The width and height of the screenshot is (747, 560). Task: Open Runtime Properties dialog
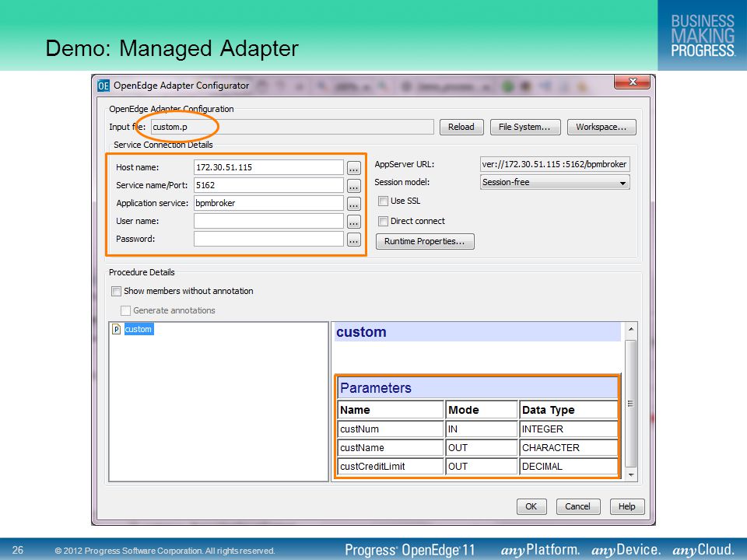425,241
